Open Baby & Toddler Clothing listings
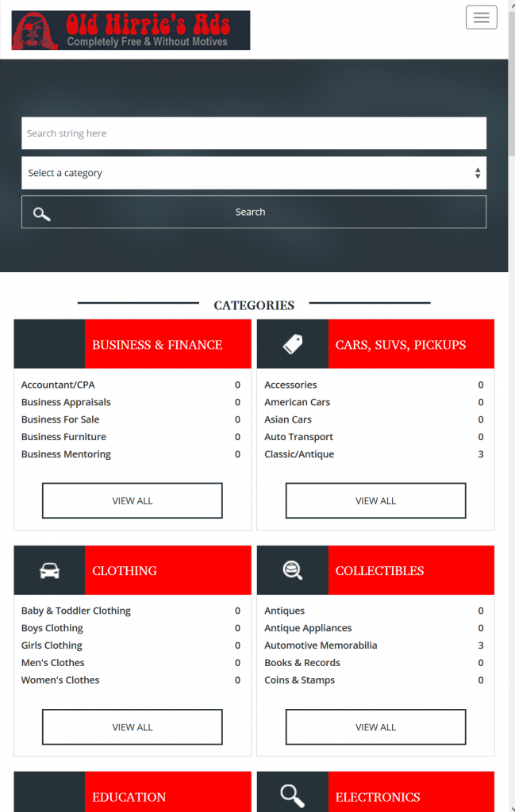The height and width of the screenshot is (812, 515). 75,611
